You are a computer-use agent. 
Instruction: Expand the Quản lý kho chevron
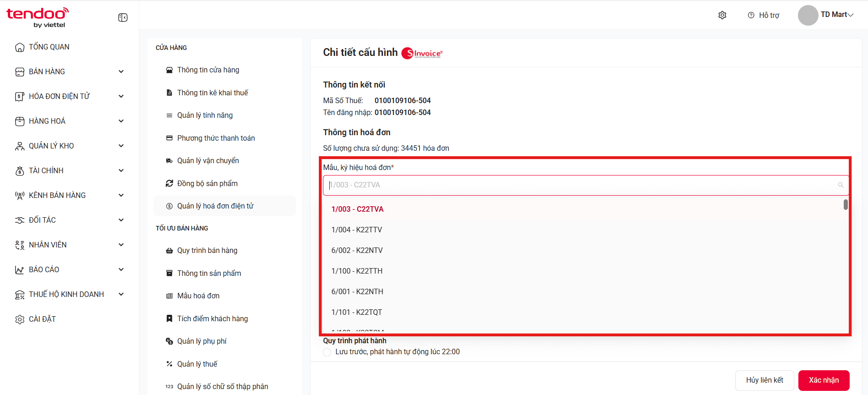pos(121,146)
